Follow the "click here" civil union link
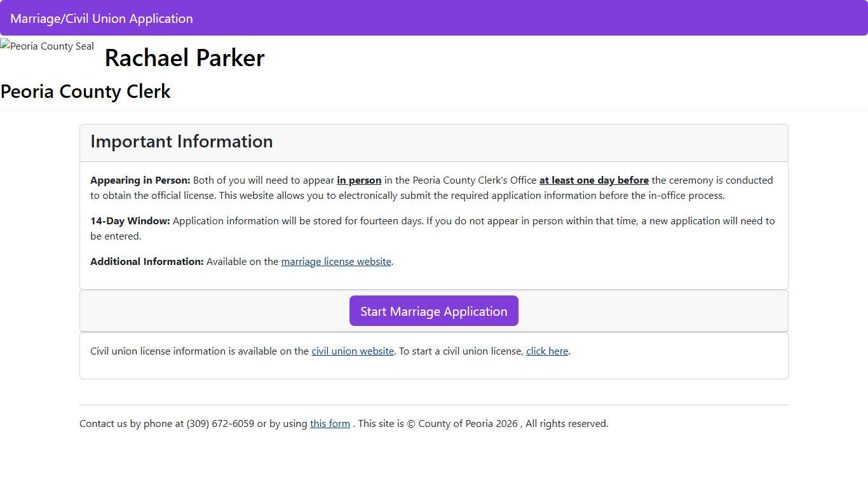 pos(547,351)
